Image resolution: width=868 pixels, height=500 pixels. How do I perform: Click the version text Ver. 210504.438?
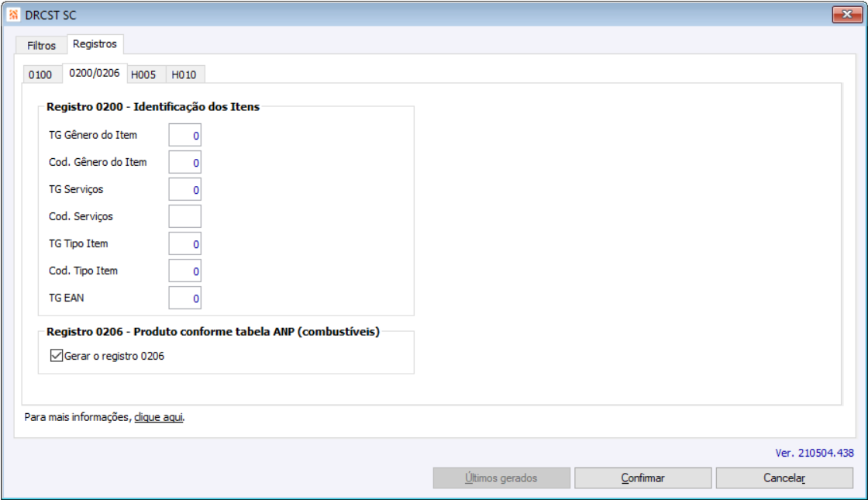[x=815, y=453]
